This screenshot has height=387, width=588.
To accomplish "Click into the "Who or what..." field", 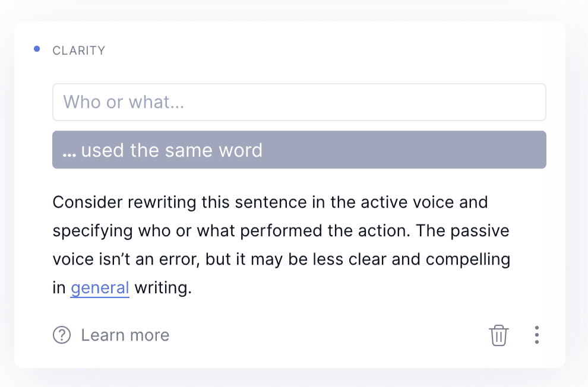I will (299, 102).
